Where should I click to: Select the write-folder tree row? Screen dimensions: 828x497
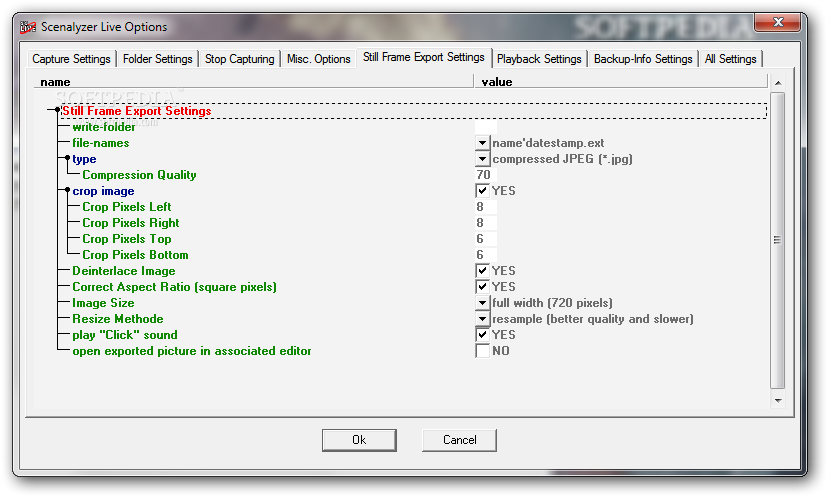coord(104,127)
